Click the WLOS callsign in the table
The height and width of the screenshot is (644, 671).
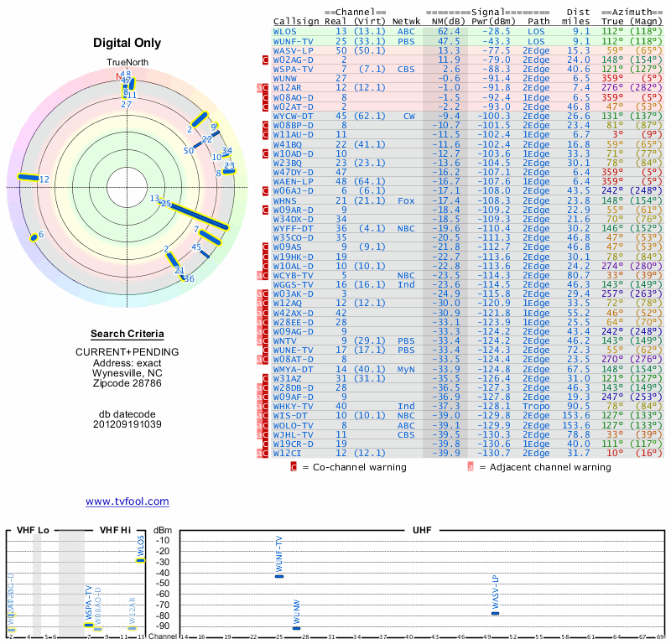(285, 31)
